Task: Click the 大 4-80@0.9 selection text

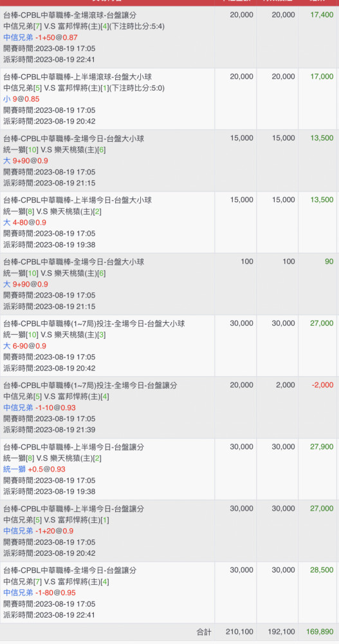Action: (x=24, y=223)
